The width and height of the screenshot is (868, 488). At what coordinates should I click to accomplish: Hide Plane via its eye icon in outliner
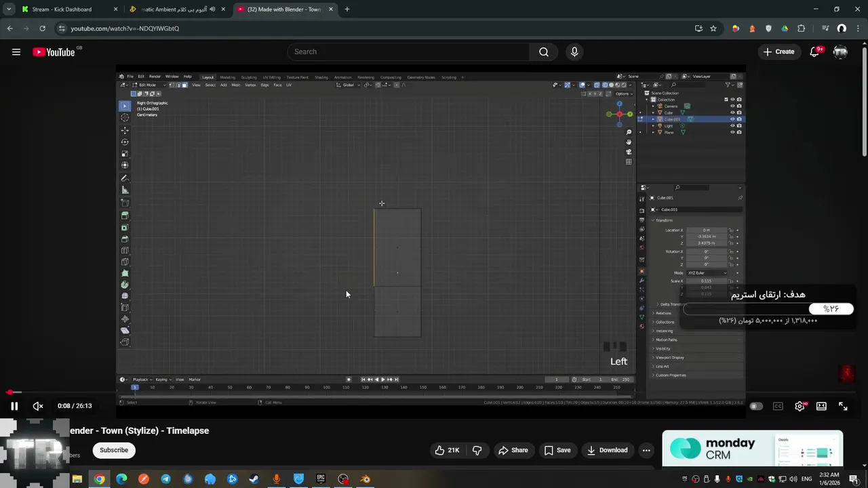coord(732,132)
